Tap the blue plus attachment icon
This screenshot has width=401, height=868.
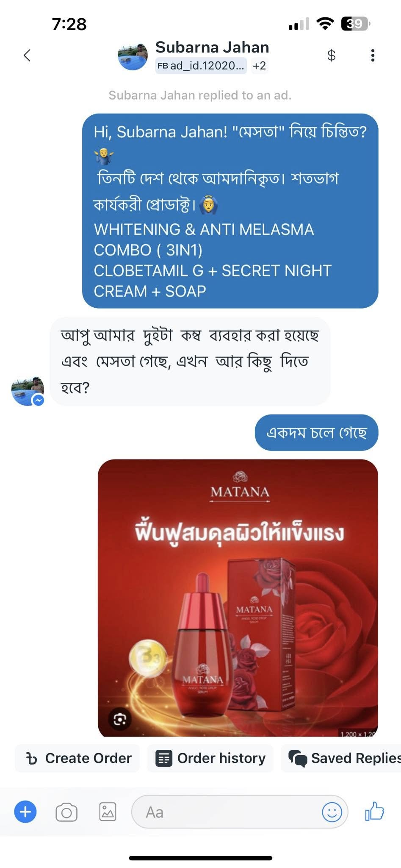(25, 812)
